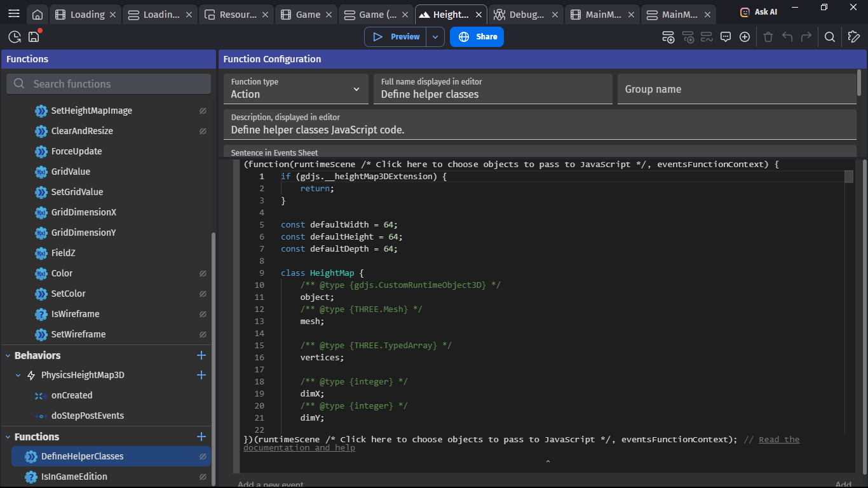Open the Function type dropdown

296,89
